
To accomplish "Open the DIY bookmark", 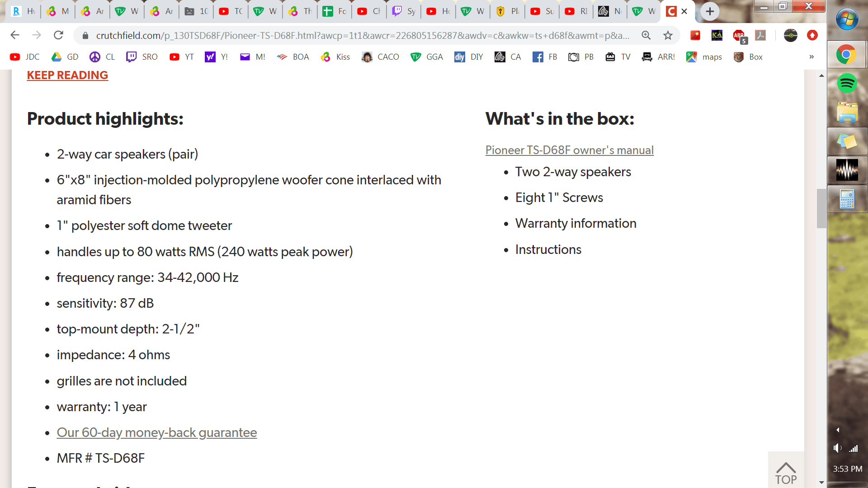I will pyautogui.click(x=469, y=57).
